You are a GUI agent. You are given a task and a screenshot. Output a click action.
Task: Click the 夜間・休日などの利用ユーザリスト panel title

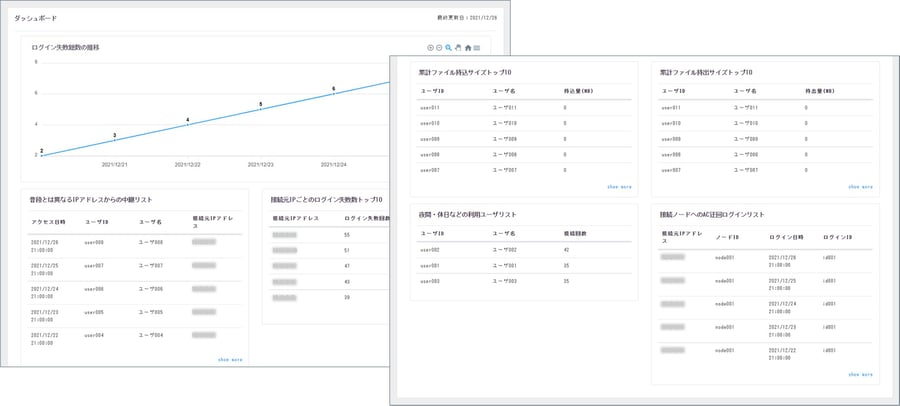468,215
